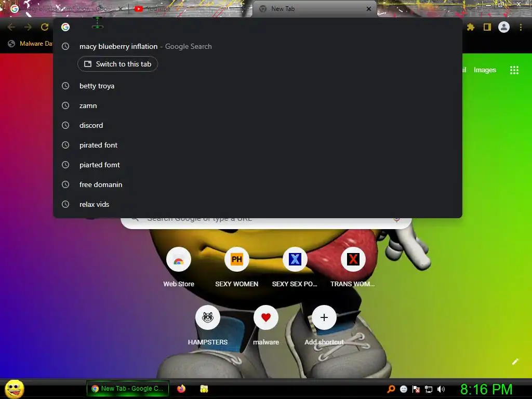Select betty troya suggestion

tap(258, 86)
